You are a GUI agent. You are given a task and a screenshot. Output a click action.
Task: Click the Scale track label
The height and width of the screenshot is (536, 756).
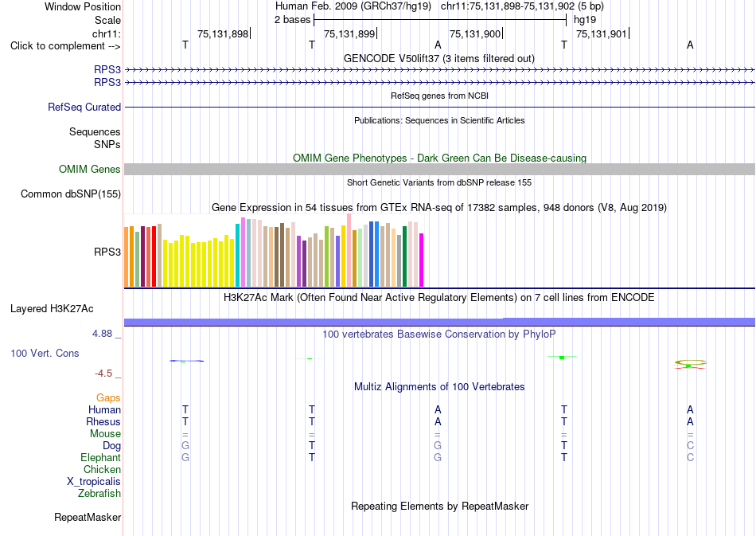click(107, 20)
